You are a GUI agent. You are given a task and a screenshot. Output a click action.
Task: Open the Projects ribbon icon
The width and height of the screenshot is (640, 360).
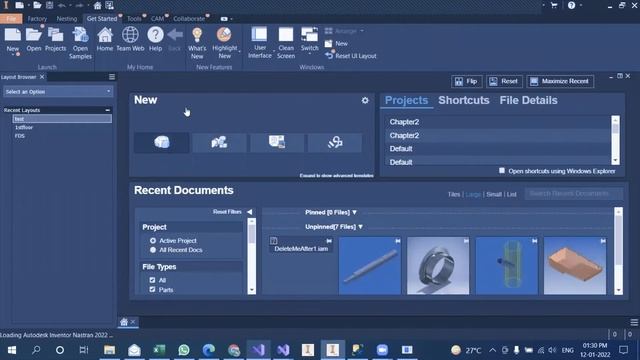pos(56,36)
